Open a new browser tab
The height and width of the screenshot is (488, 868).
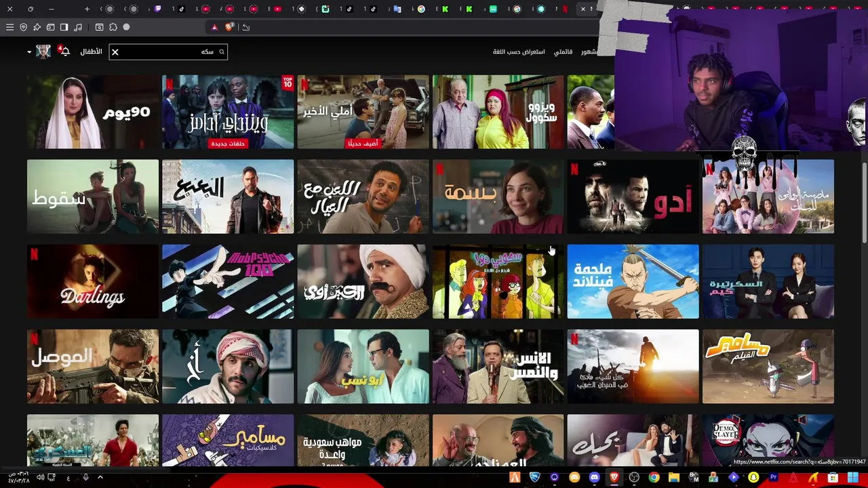(x=87, y=9)
